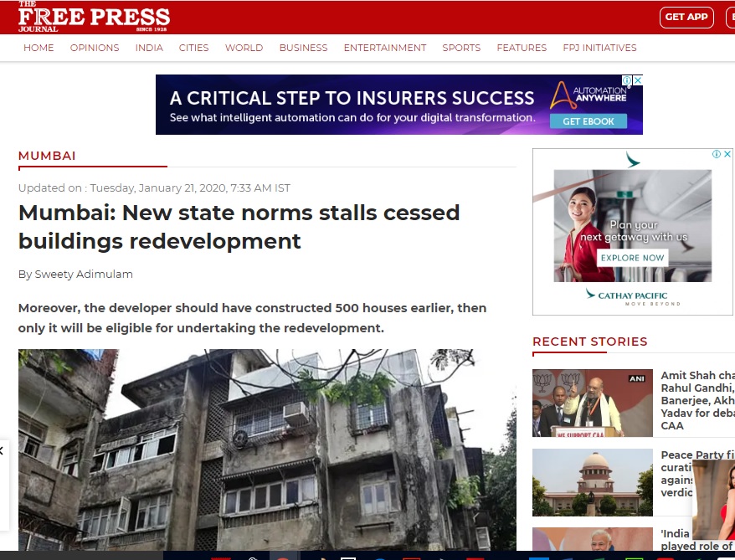Click the article's building photo
This screenshot has width=735, height=560.
coord(267,450)
